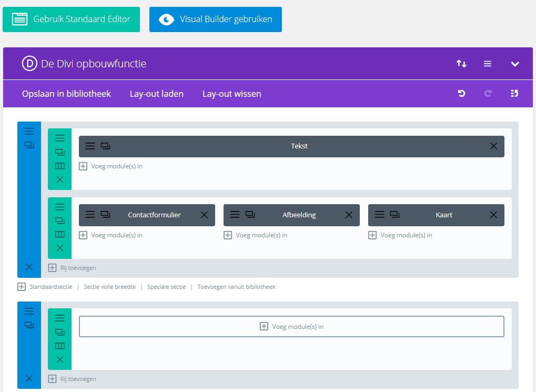Open the Tekst module settings
The width and height of the screenshot is (536, 392).
(x=89, y=146)
